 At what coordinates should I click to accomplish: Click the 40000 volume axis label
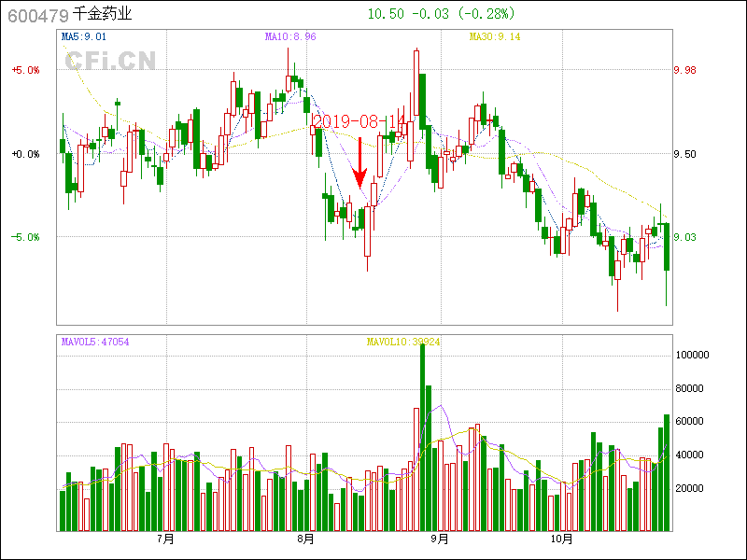[x=689, y=455]
